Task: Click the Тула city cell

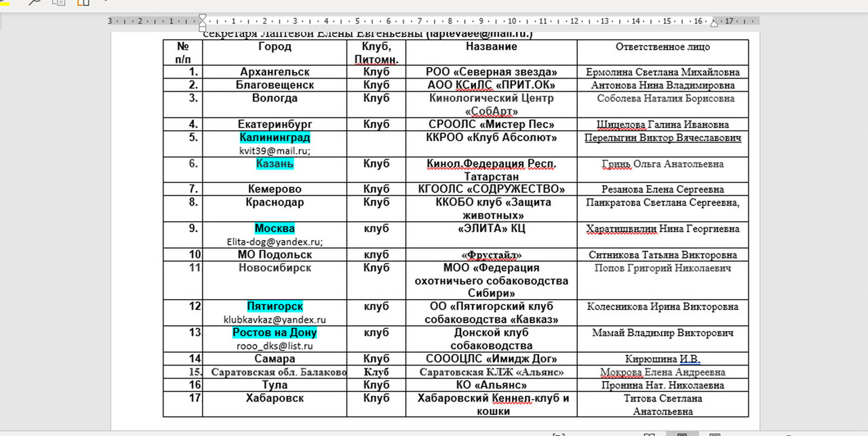Action: pyautogui.click(x=275, y=385)
